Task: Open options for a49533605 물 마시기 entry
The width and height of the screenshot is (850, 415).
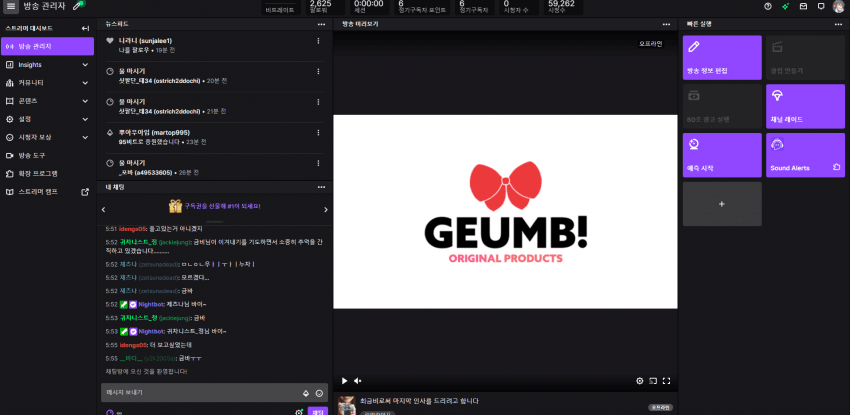Action: point(318,163)
